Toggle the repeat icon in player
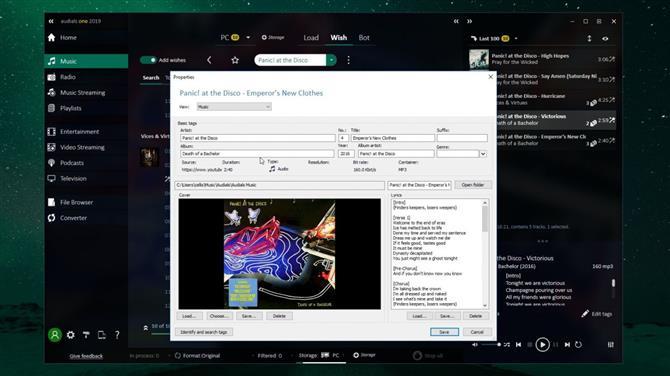The width and height of the screenshot is (670, 376). click(579, 344)
